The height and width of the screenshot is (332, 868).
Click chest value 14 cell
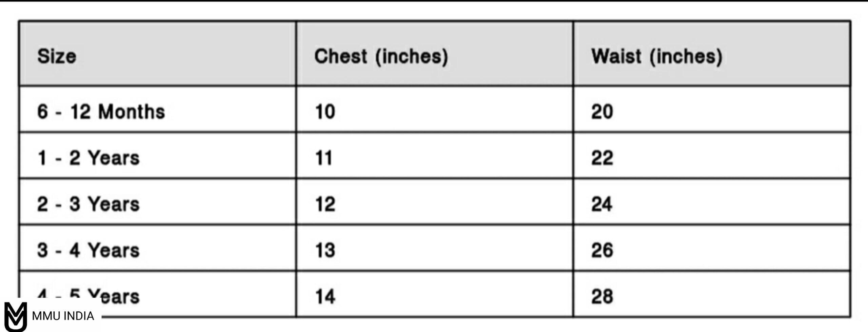[x=325, y=296]
